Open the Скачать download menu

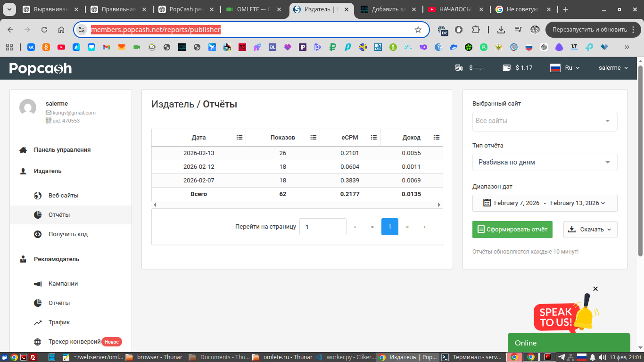(590, 230)
